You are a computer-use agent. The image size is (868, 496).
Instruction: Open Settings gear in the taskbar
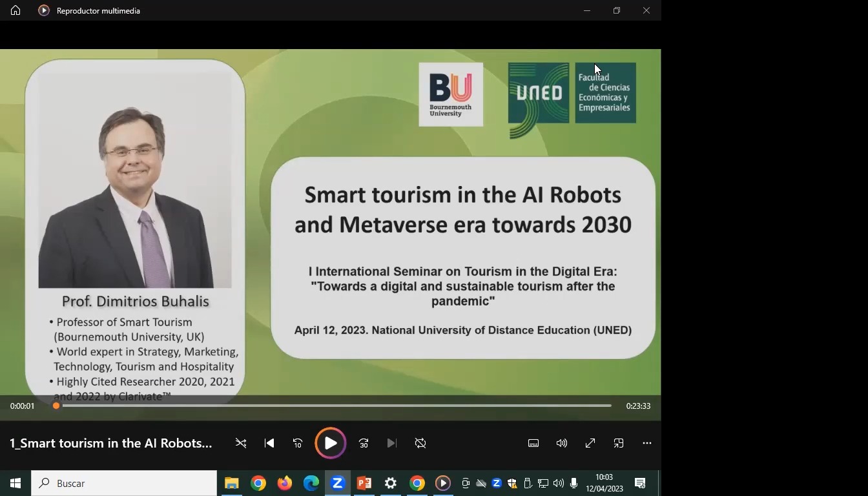pyautogui.click(x=391, y=483)
